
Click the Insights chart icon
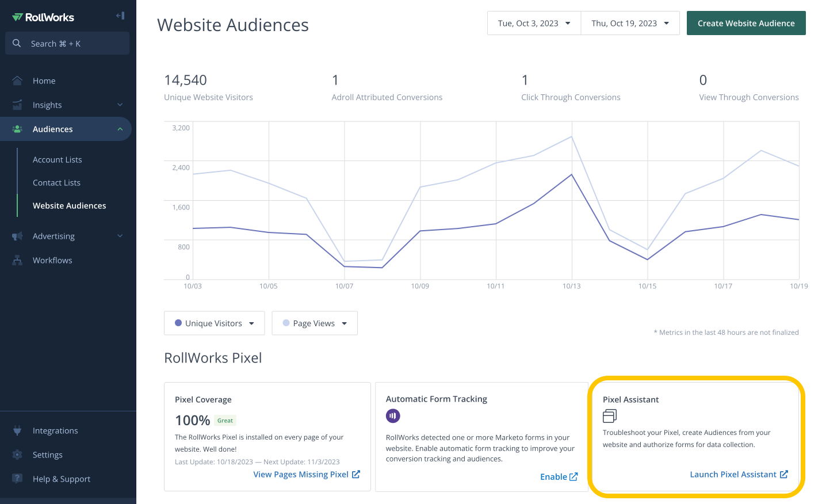[17, 105]
